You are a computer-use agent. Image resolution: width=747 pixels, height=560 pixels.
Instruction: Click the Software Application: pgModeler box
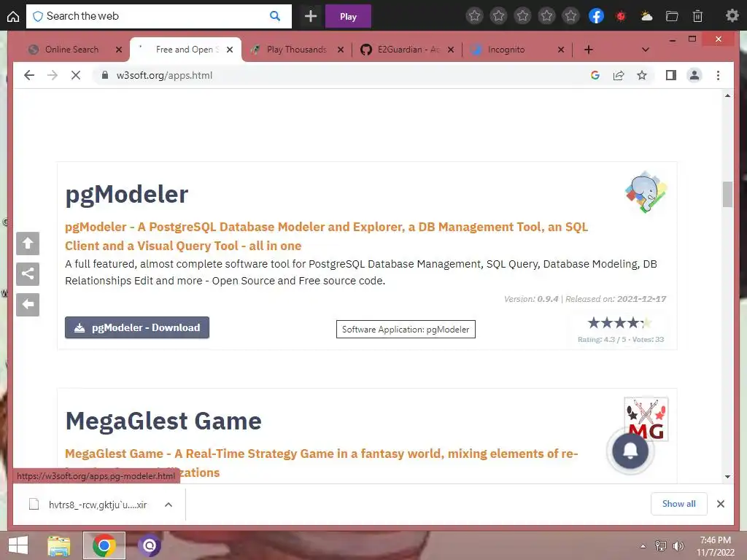[x=406, y=330]
